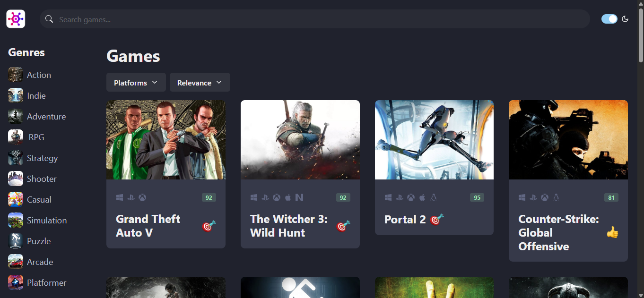The image size is (644, 298).
Task: Click Xbox icon on Witcher 3 card
Action: coord(277,197)
